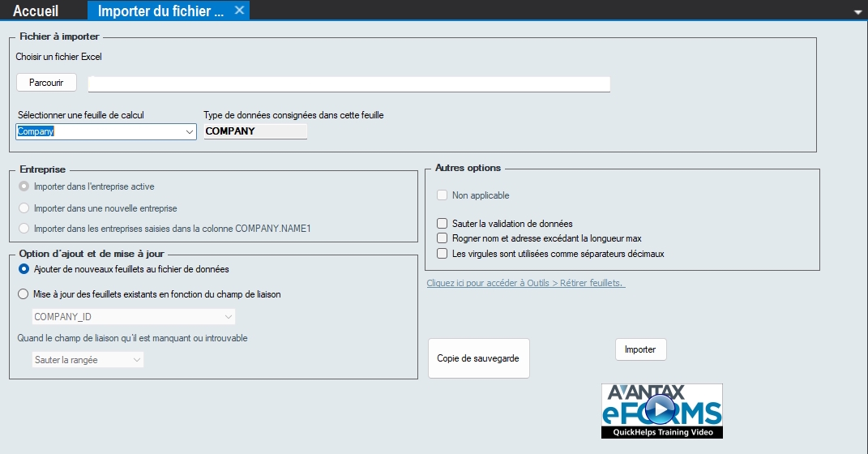Screen dimensions: 868x454
Task: Select Ajouter de nouveaux feuillets radio button
Action: point(24,269)
